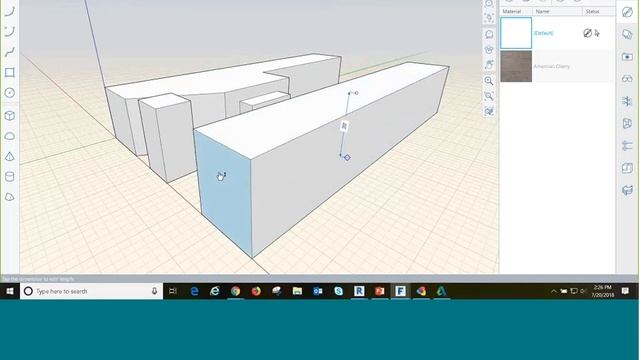Image resolution: width=640 pixels, height=360 pixels.
Task: Select the second arc tool below Arc
Action: [x=10, y=31]
